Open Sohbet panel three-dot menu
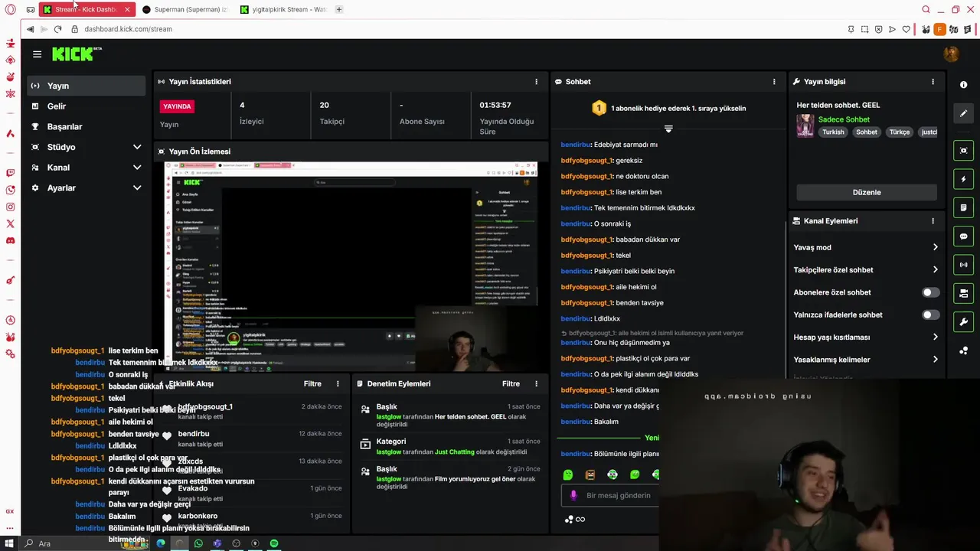This screenshot has height=551, width=980. [x=774, y=81]
